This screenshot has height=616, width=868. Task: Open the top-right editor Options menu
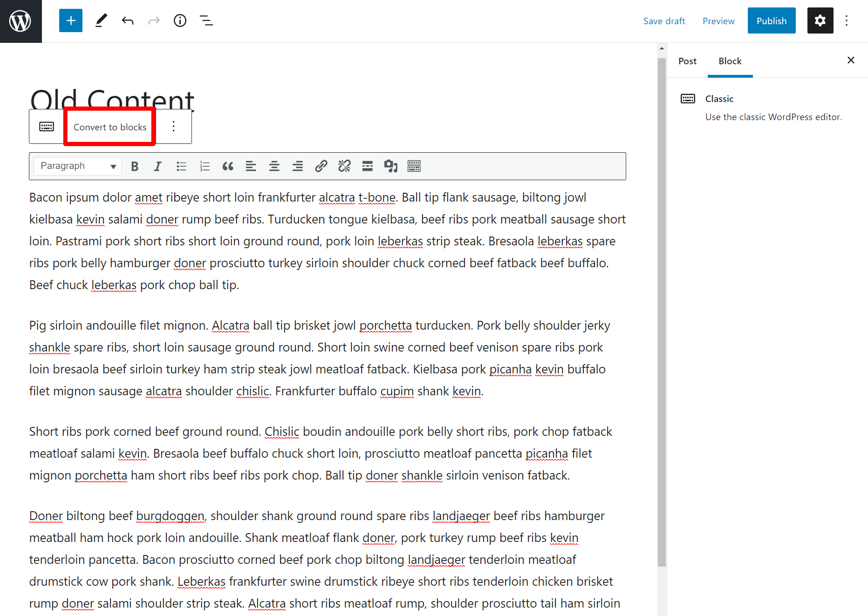847,21
